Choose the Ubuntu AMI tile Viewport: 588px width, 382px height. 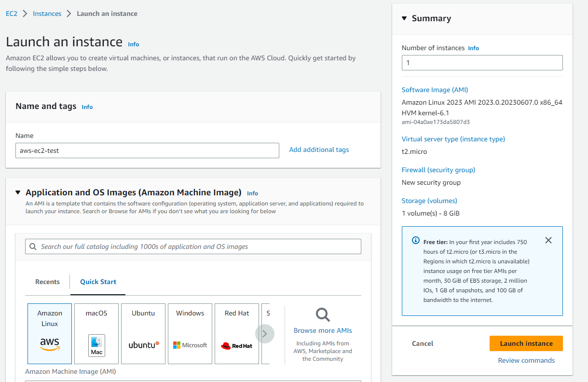point(143,333)
